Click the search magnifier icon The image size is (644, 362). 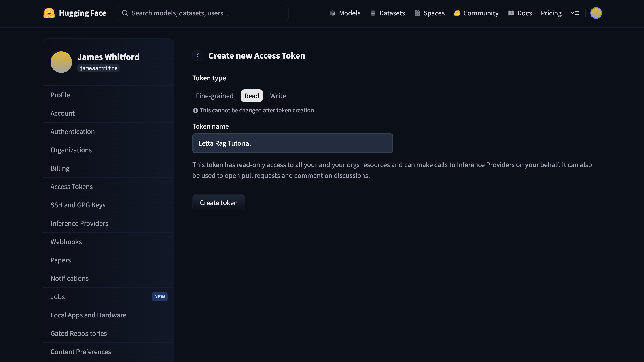[x=125, y=13]
